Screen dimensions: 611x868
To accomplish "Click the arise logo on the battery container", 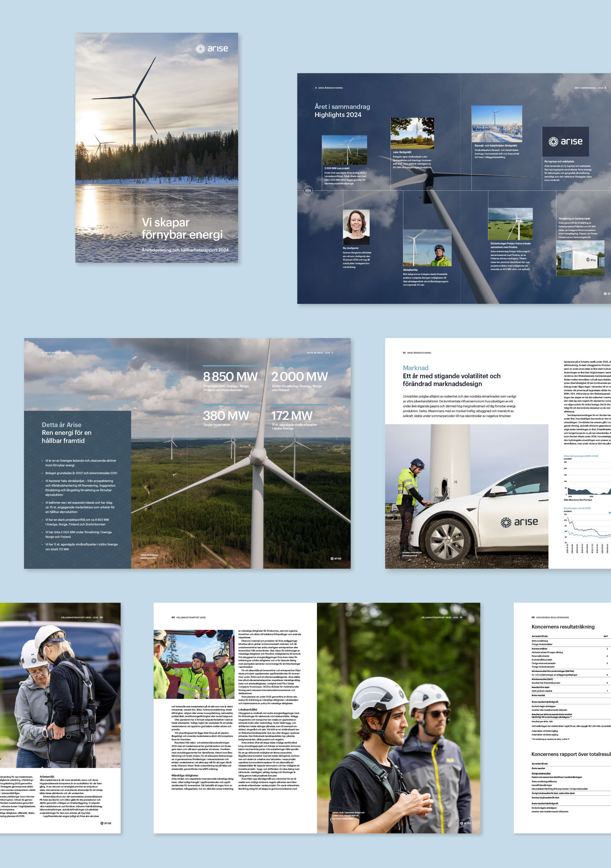I will tap(591, 260).
